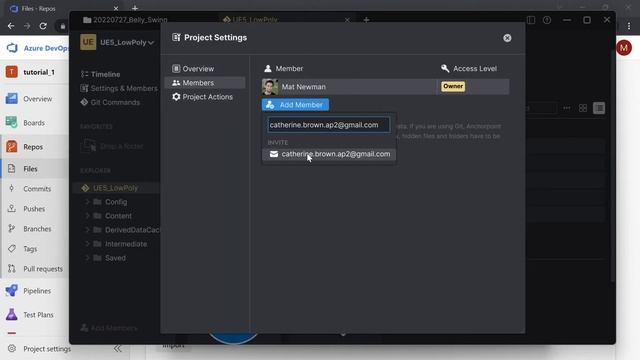Expand the DerivedDataCache folder
The image size is (640, 360).
click(87, 230)
